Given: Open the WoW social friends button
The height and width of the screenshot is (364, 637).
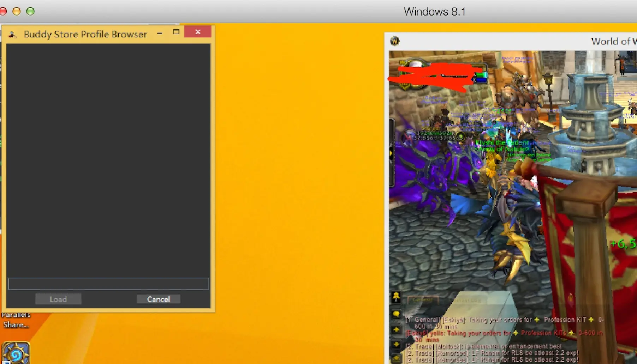Looking at the screenshot, I should click(x=396, y=297).
